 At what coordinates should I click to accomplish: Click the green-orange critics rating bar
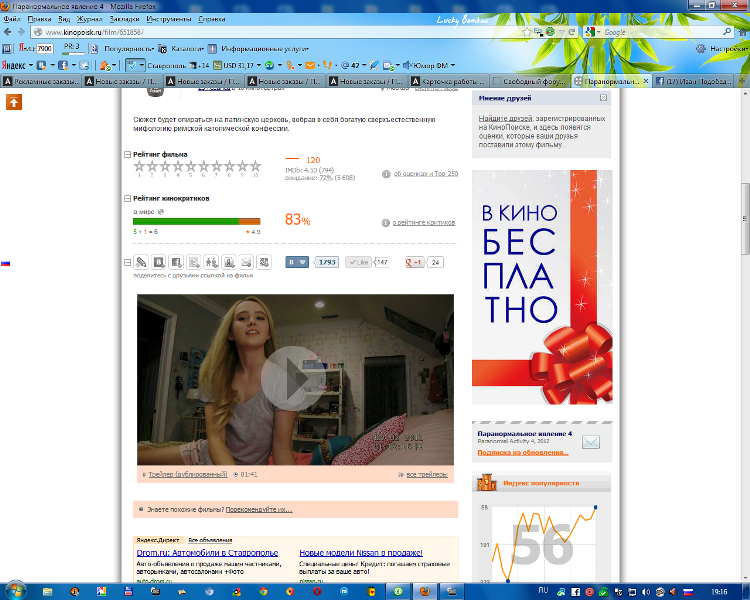pos(197,222)
